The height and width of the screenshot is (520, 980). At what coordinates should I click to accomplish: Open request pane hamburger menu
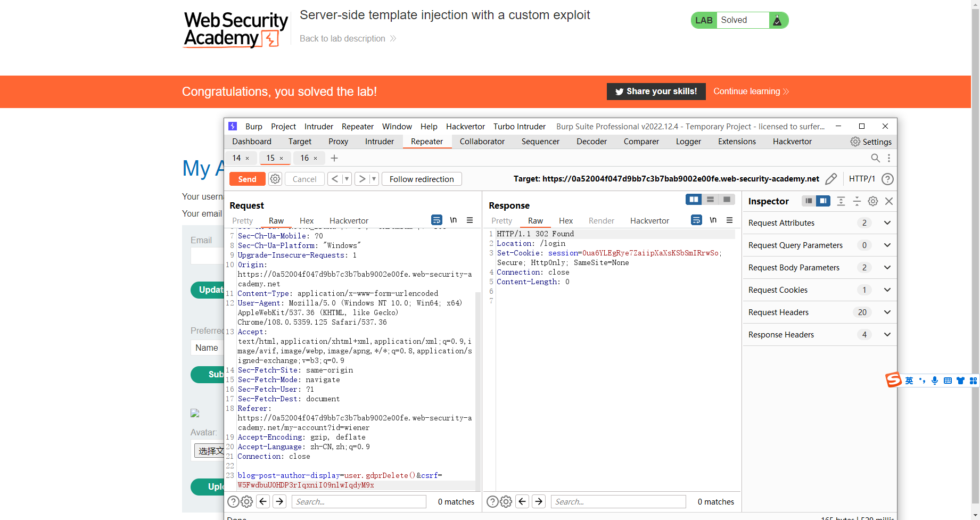tap(470, 220)
